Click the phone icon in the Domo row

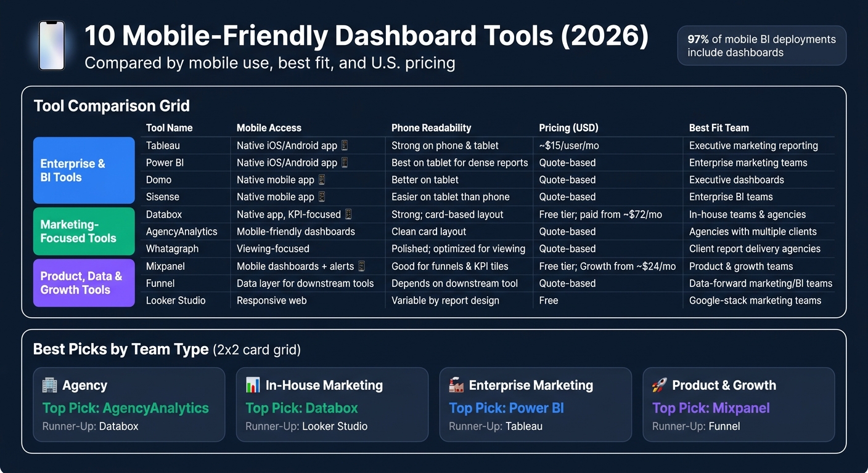321,180
